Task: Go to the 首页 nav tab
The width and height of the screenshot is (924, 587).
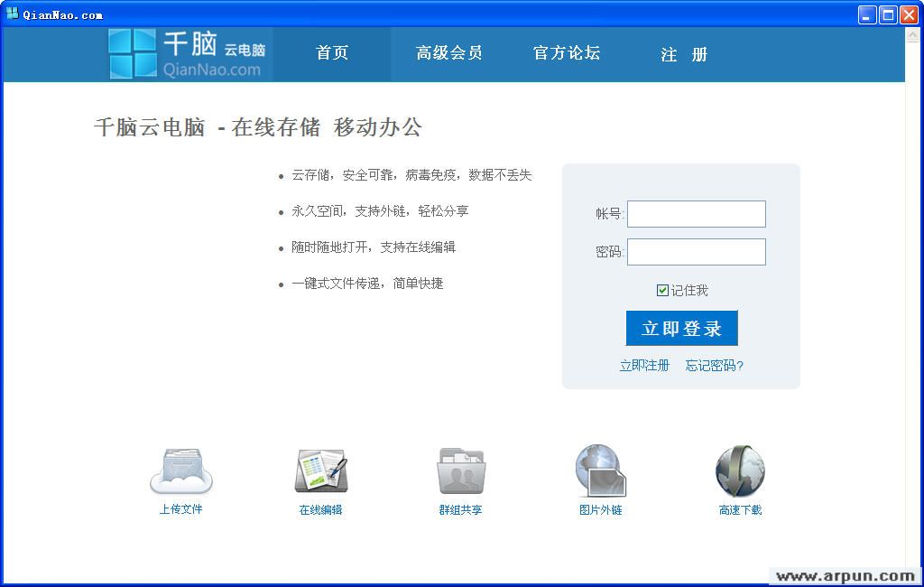Action: coord(332,53)
